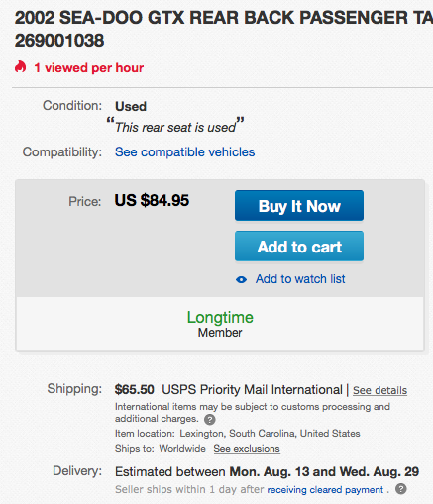Screen dimensions: 433x504
Task: Open help icon next to additional charges
Action: [x=210, y=420]
